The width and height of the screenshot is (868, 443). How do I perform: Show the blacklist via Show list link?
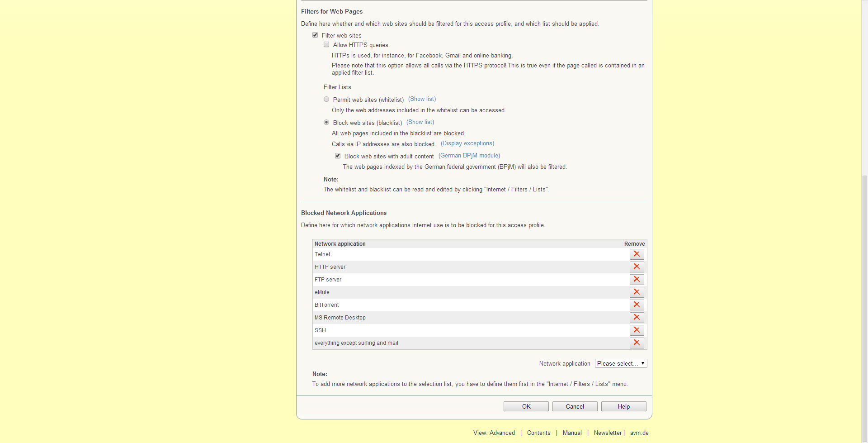[x=420, y=122]
